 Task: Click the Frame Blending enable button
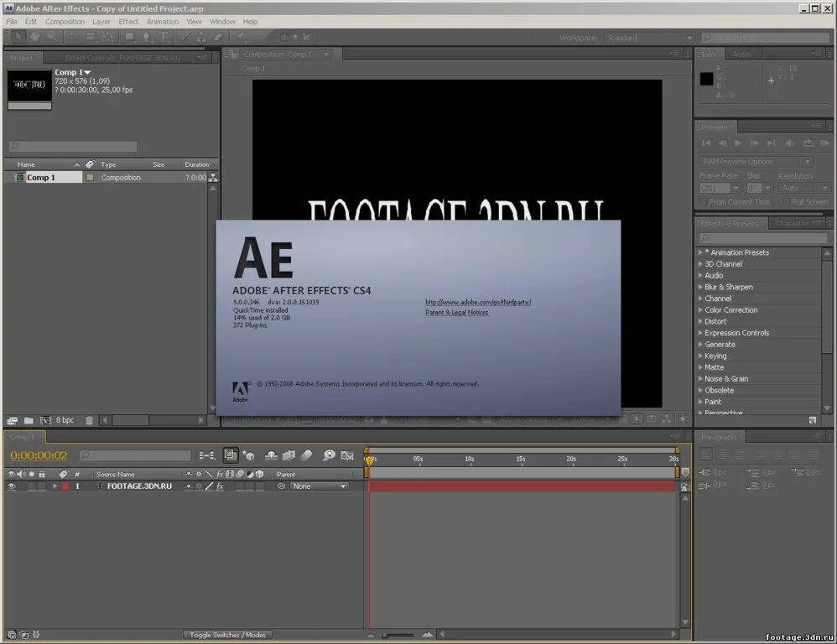click(x=289, y=455)
